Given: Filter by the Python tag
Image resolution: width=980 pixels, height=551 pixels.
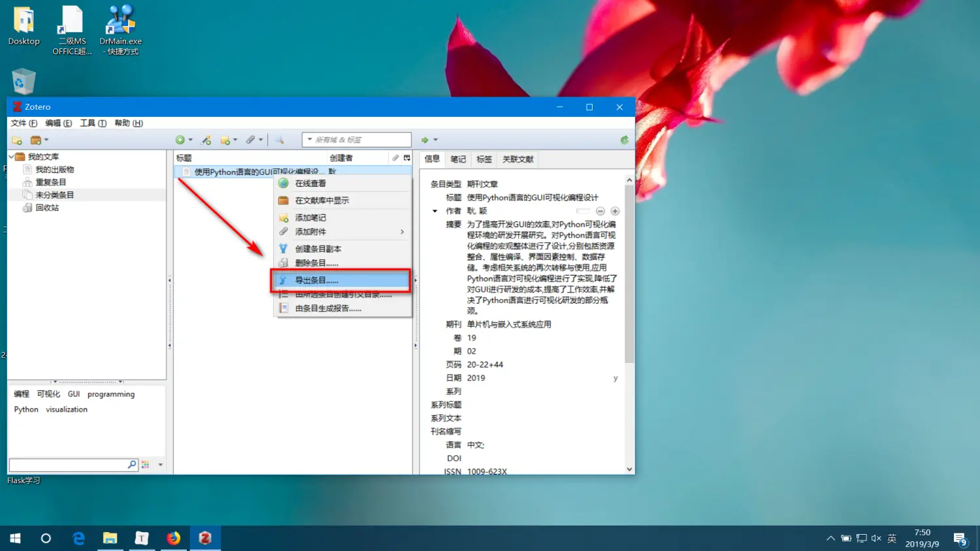Looking at the screenshot, I should coord(26,409).
